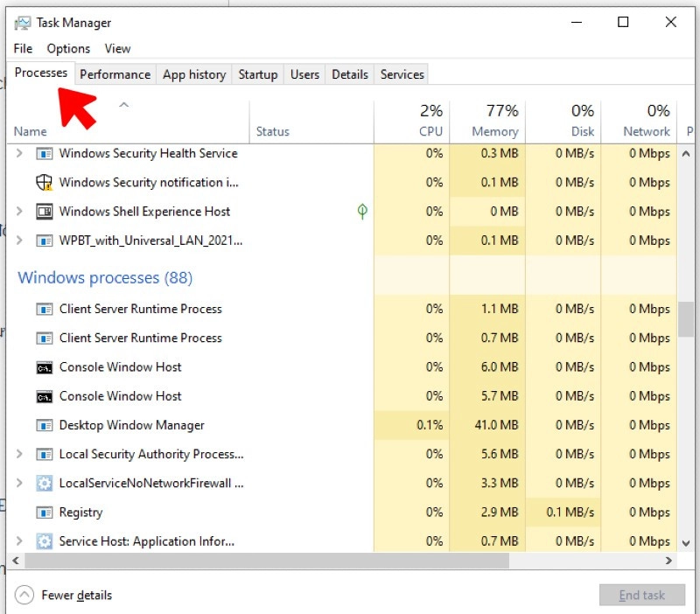Viewport: 700px width, 614px height.
Task: Click the Fewer details circle arrow icon
Action: [x=24, y=595]
